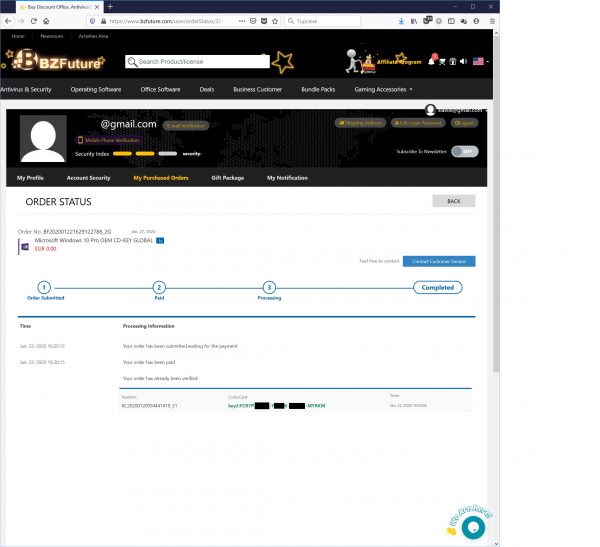This screenshot has height=547, width=600.
Task: Open Bundle Packs menu item
Action: pyautogui.click(x=318, y=90)
